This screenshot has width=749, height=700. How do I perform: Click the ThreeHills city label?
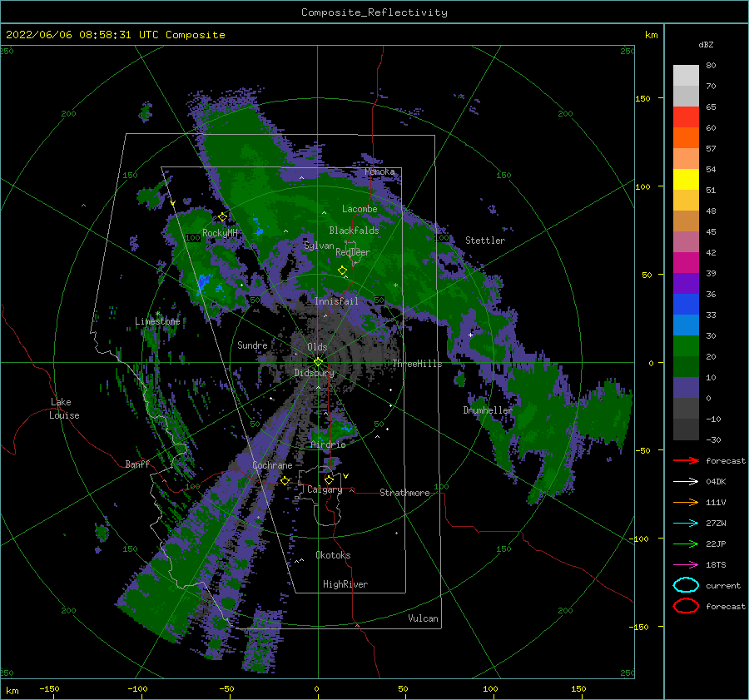417,364
